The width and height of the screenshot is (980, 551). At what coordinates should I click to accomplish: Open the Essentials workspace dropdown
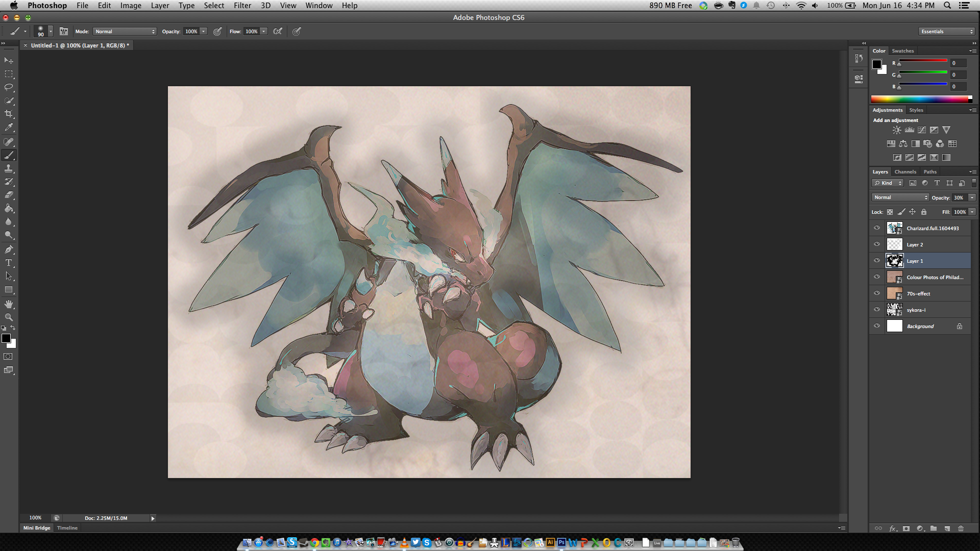click(946, 32)
